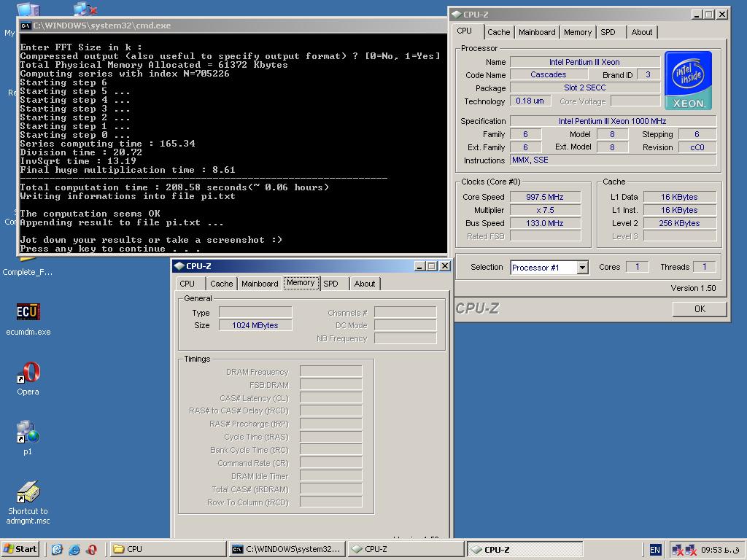
Task: Open the Start menu
Action: coord(20,549)
